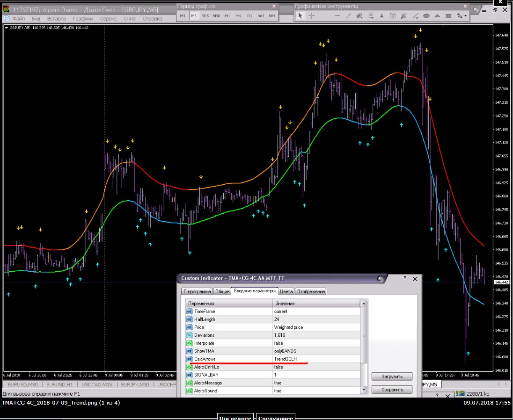Enable the D1 timeframe button
The height and width of the screenshot is (420, 513).
[x=249, y=16]
